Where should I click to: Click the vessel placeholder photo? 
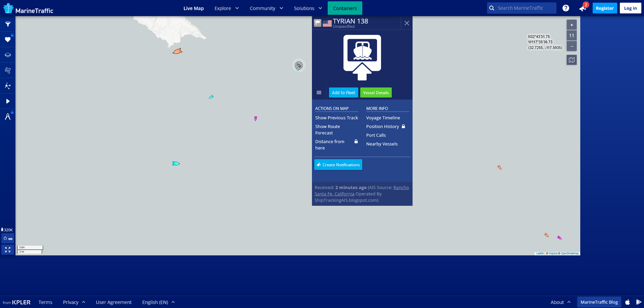362,58
